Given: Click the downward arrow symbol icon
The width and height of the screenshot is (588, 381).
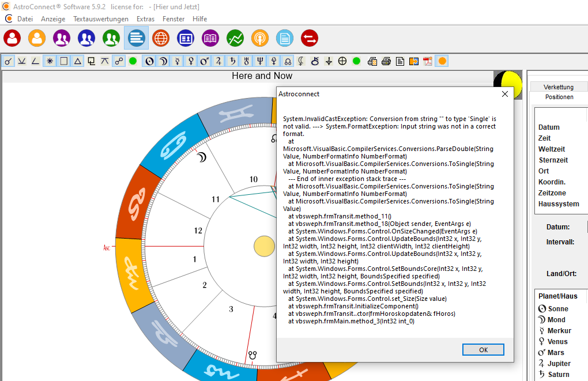Looking at the screenshot, I should pyautogui.click(x=329, y=61).
